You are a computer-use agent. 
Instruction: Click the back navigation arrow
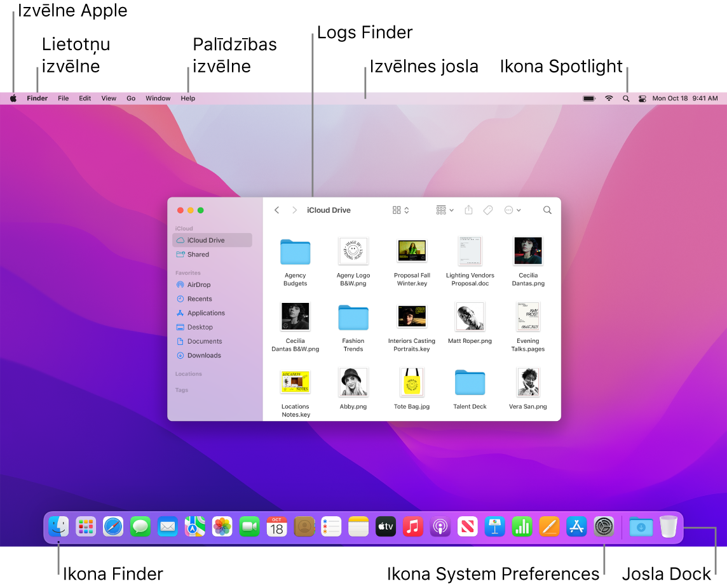coord(276,210)
